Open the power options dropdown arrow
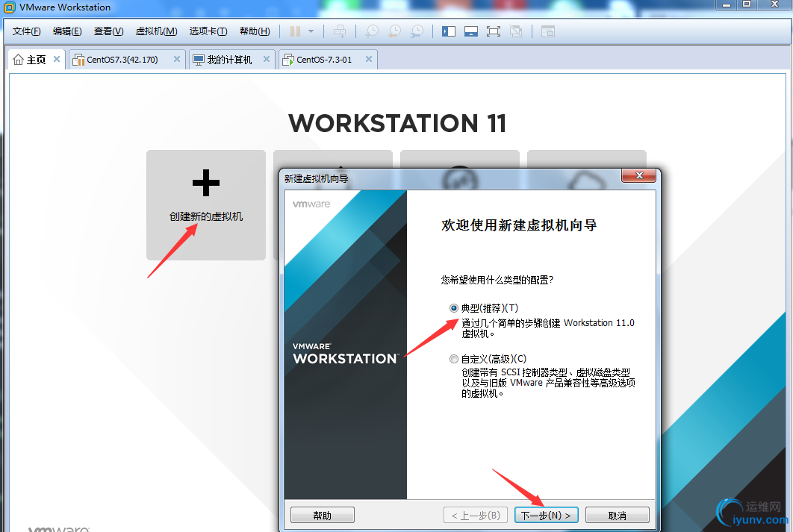This screenshot has height=532, width=793. click(311, 31)
